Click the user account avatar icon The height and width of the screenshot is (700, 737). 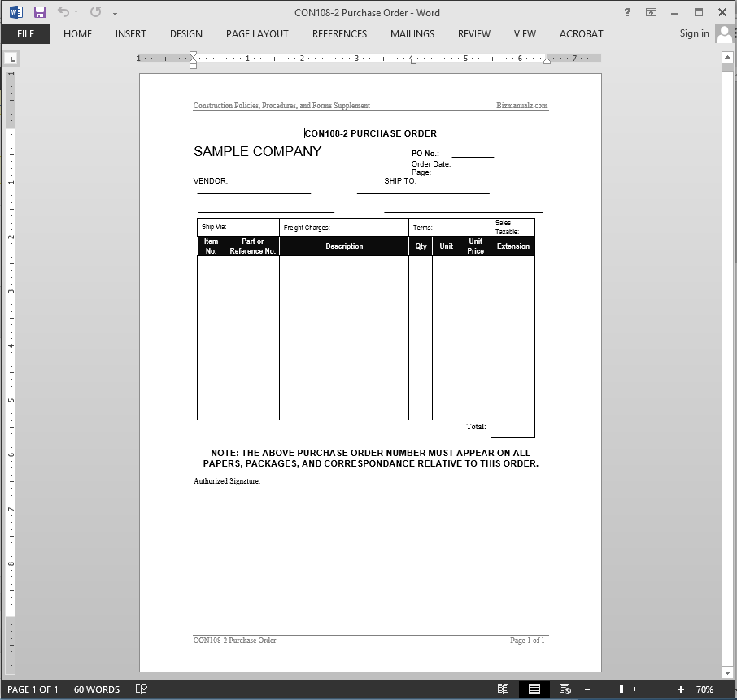coord(725,34)
